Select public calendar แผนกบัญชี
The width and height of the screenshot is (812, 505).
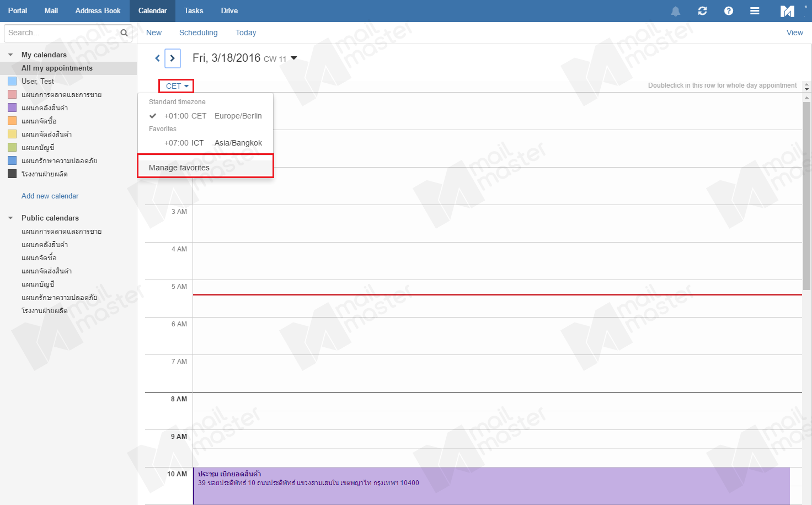click(x=38, y=284)
